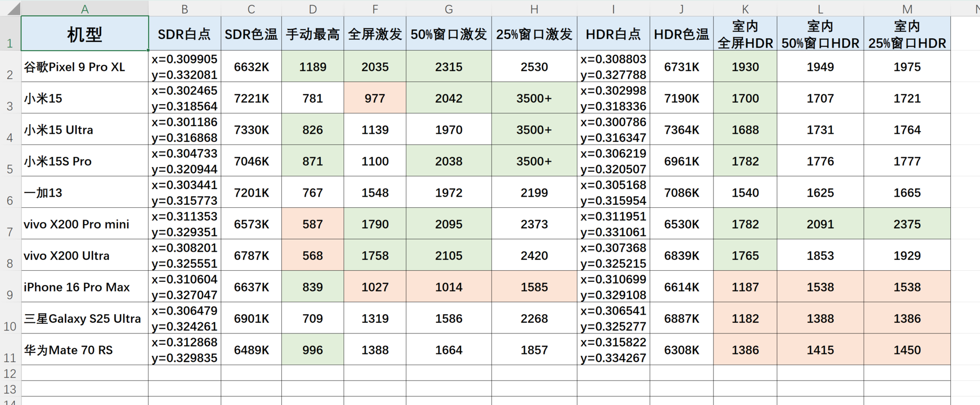Select column A via its header
980x405 pixels.
click(x=85, y=8)
